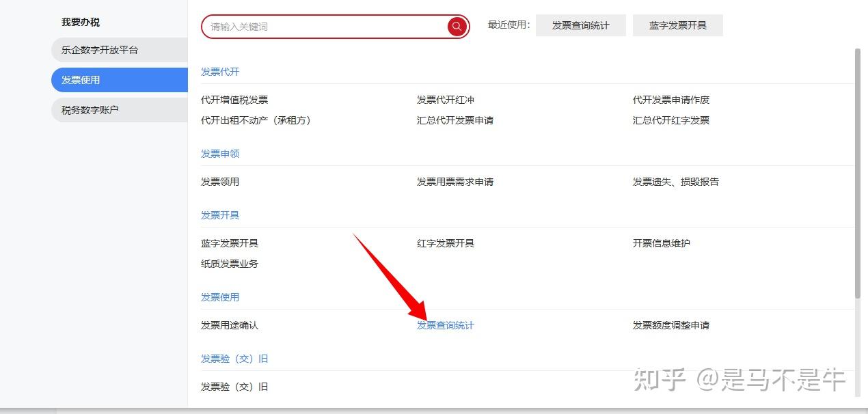
Task: Click the 发票代开 section heading
Action: click(x=220, y=72)
